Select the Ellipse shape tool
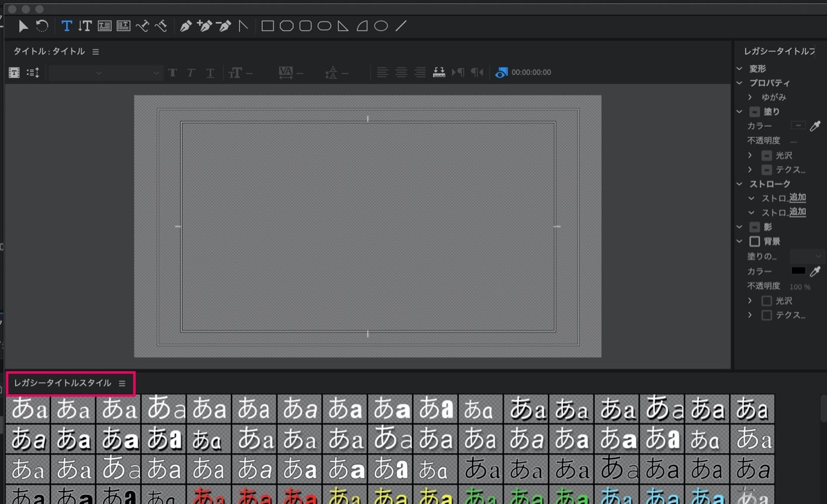This screenshot has width=827, height=504. (x=381, y=26)
